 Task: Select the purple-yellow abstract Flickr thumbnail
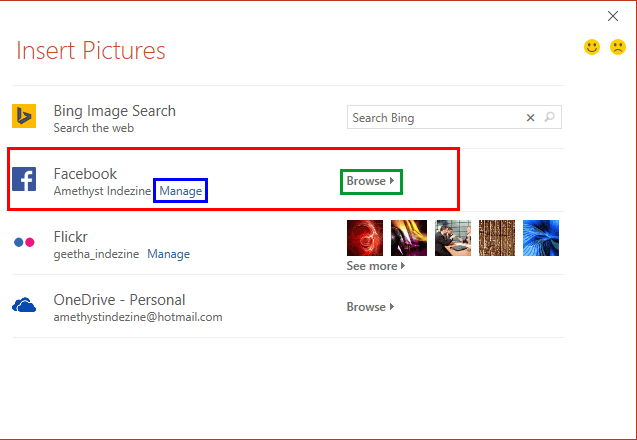click(409, 238)
